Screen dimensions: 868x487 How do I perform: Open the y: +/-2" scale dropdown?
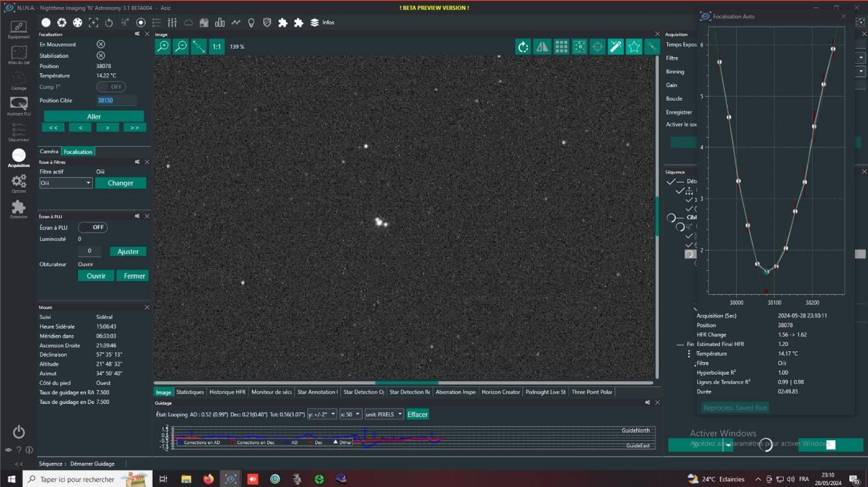[x=322, y=414]
